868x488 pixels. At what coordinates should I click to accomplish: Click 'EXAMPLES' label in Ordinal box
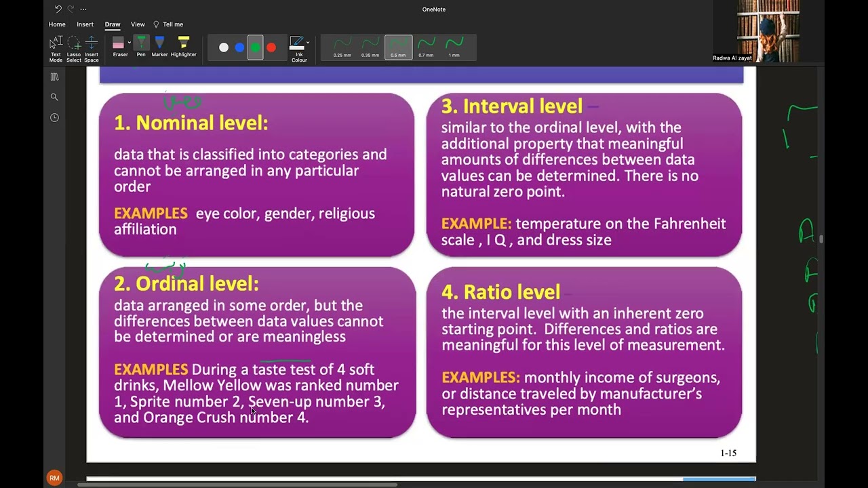(151, 369)
